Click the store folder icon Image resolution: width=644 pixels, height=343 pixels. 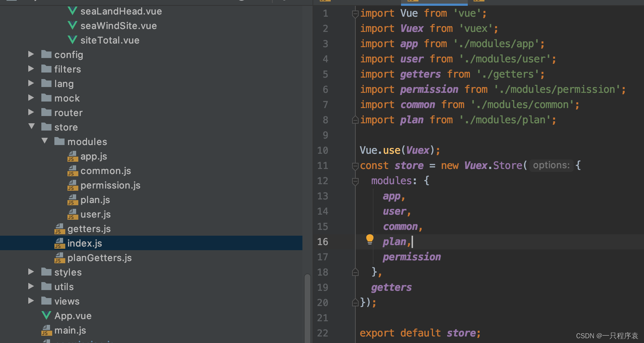pos(46,127)
